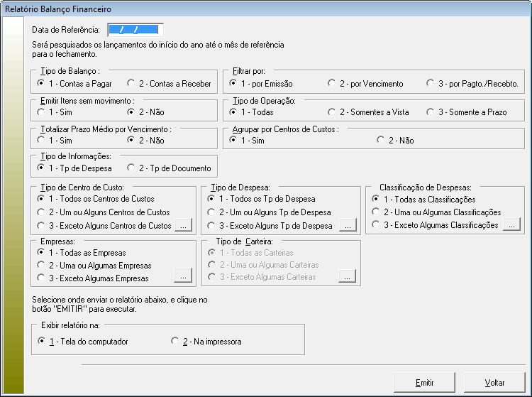The image size is (532, 397).
Task: Open the Centros de Custos browse '...' button
Action: tap(183, 226)
